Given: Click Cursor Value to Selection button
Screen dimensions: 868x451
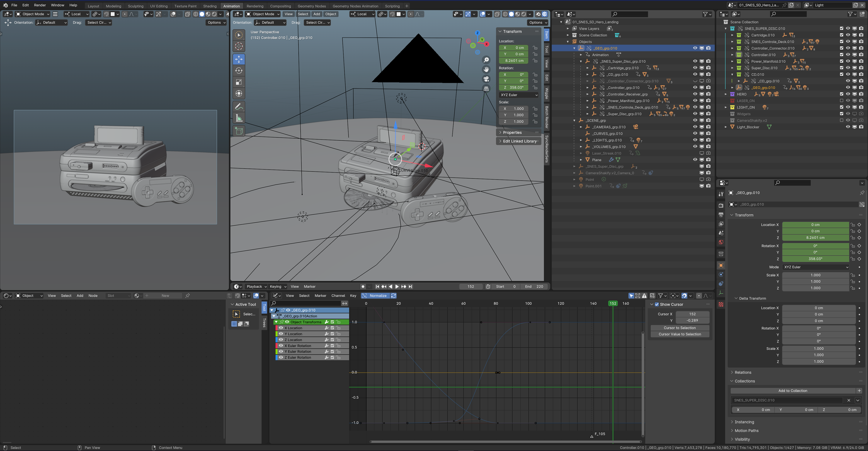Looking at the screenshot, I should (679, 334).
